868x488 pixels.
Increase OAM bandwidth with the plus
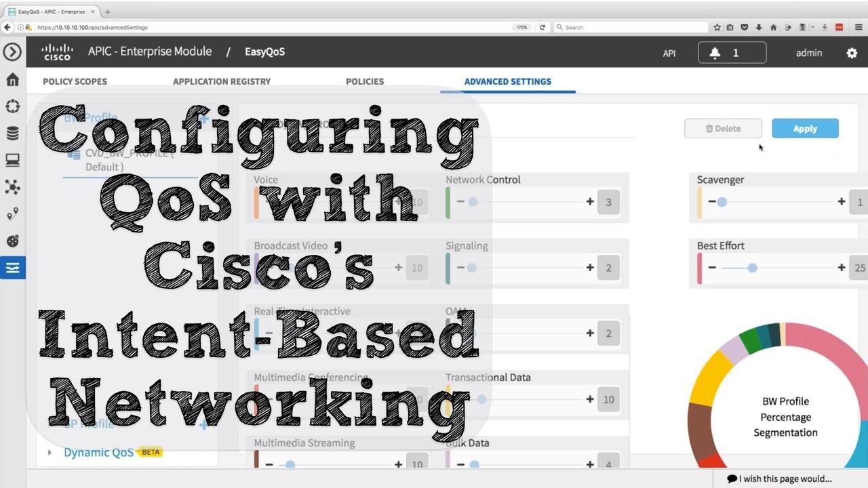(x=590, y=333)
